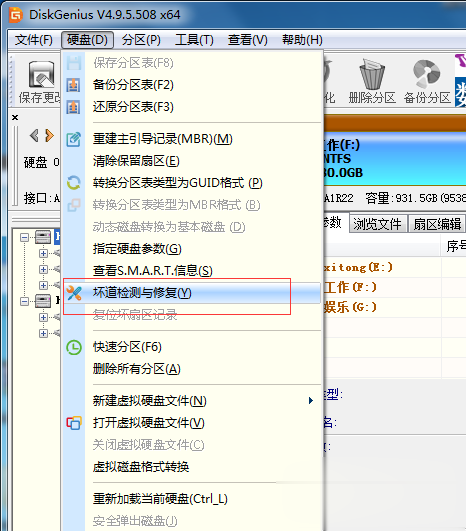Click the 序号 column header
466x531 pixels.
454,246
